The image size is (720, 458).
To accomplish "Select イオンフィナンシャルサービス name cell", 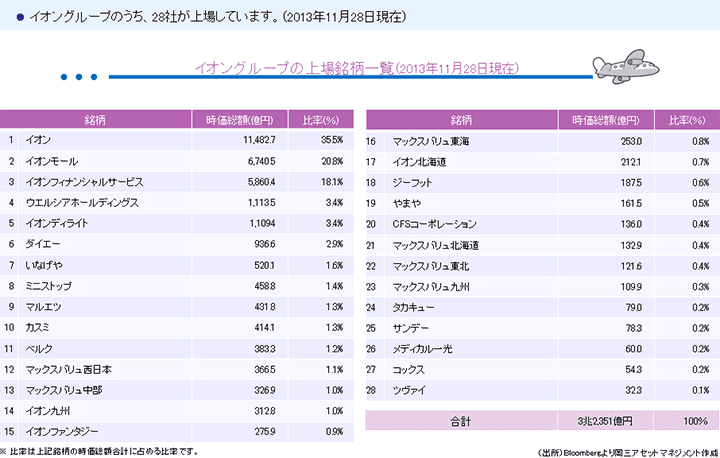I will 84,182.
